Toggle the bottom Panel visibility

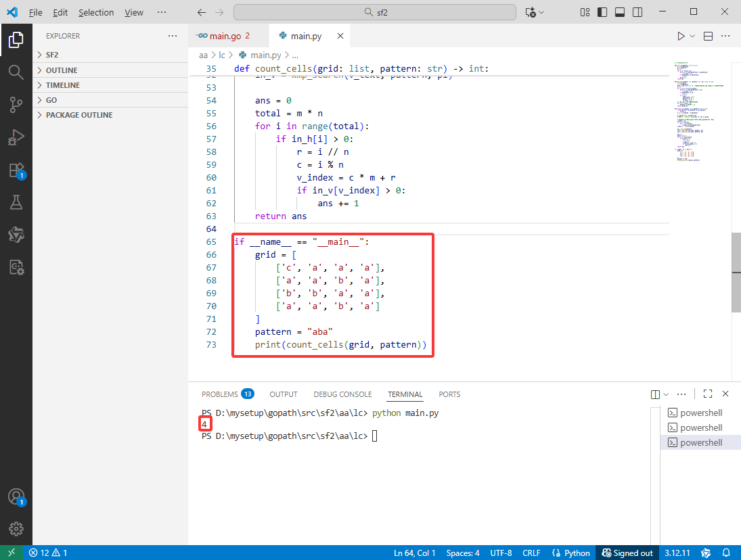(620, 12)
